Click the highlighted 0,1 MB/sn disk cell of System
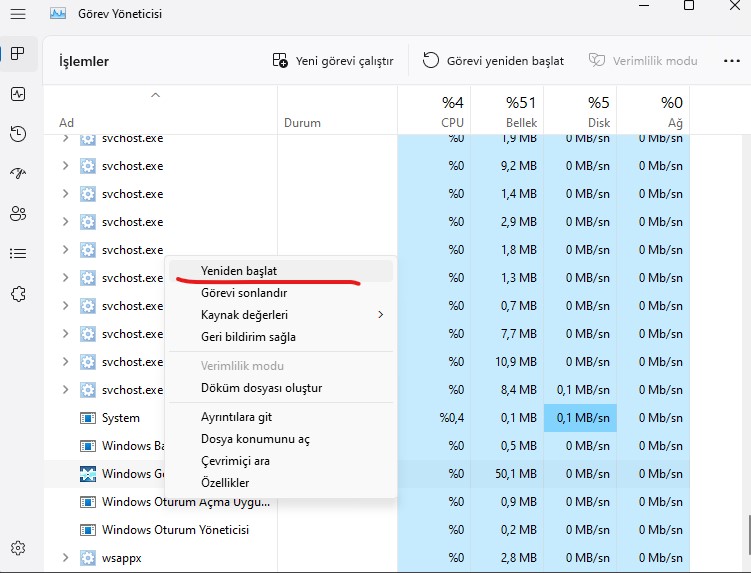Screen dimensions: 751x573 click(580, 418)
